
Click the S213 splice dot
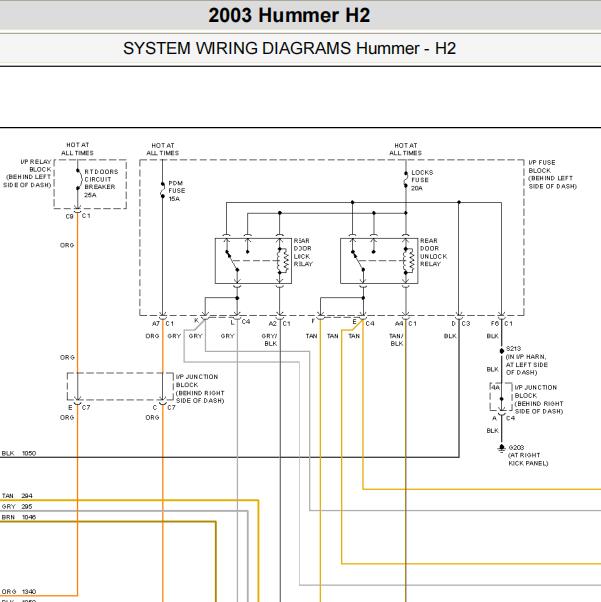(502, 351)
